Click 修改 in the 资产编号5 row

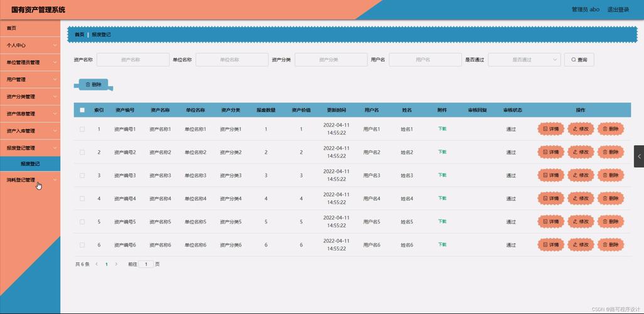pos(581,222)
